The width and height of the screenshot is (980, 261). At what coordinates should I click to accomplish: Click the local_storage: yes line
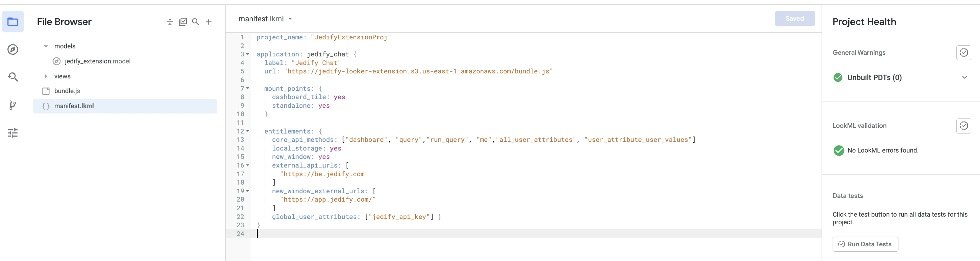306,148
